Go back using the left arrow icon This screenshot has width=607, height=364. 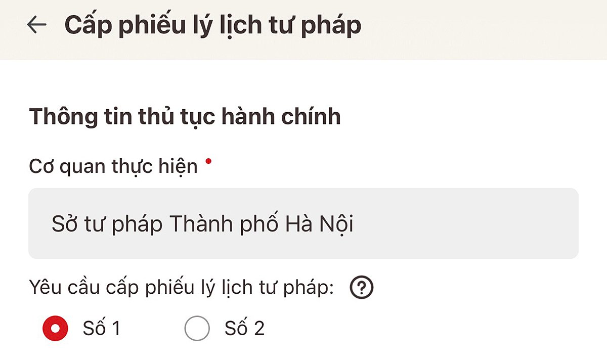click(37, 25)
